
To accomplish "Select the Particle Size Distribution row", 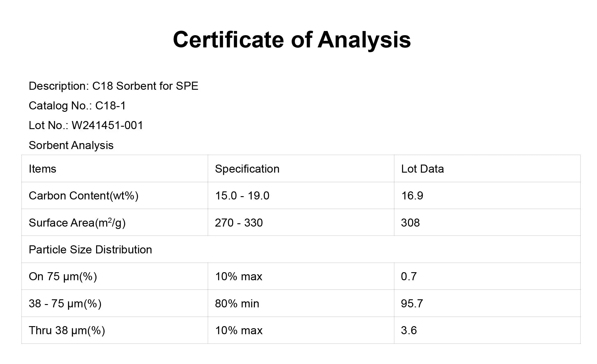I will point(301,249).
